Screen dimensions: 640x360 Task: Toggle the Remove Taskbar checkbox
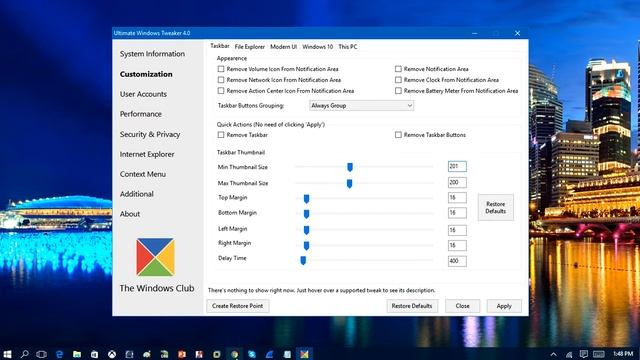221,135
